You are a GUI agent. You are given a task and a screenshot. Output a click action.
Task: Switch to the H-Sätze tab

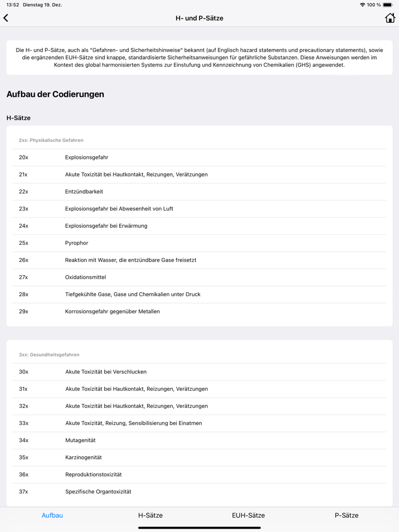point(150,515)
